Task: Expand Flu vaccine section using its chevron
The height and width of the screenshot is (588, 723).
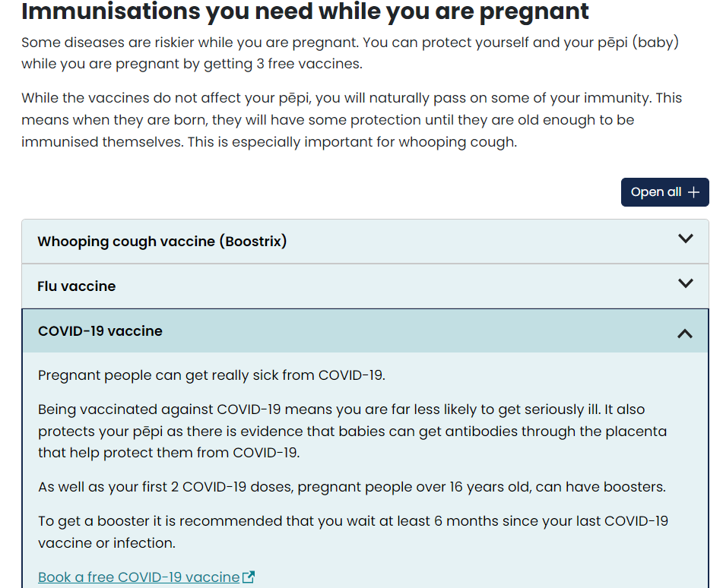Action: click(x=685, y=283)
